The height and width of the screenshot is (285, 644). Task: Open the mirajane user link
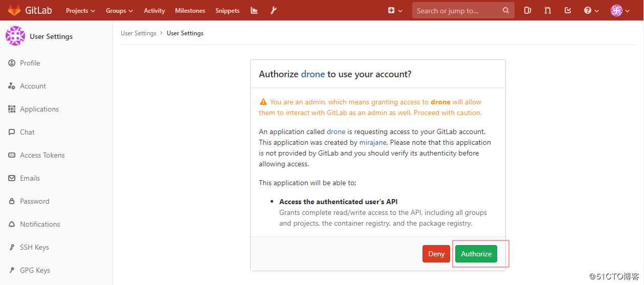(374, 142)
